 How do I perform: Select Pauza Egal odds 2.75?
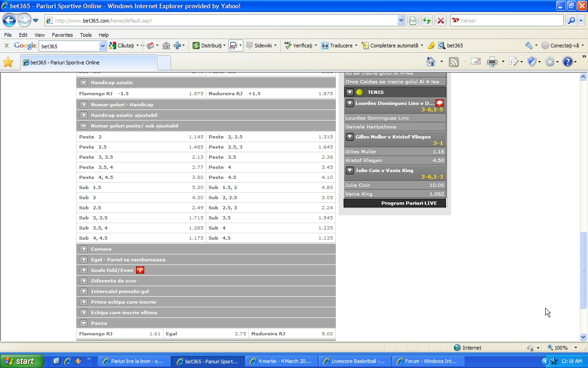pyautogui.click(x=206, y=333)
